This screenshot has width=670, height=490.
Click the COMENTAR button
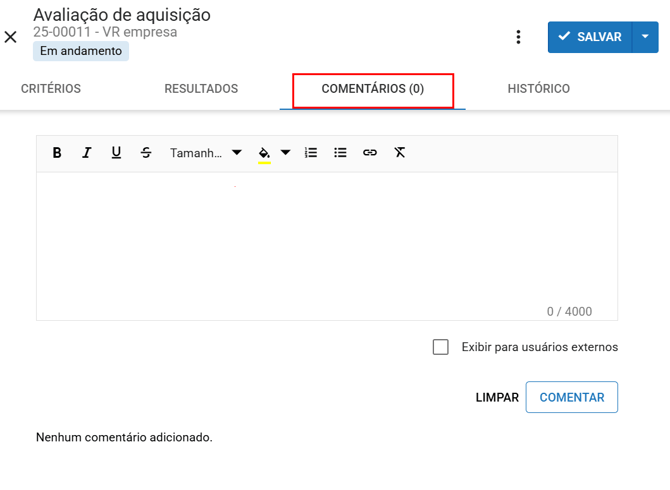tap(571, 397)
